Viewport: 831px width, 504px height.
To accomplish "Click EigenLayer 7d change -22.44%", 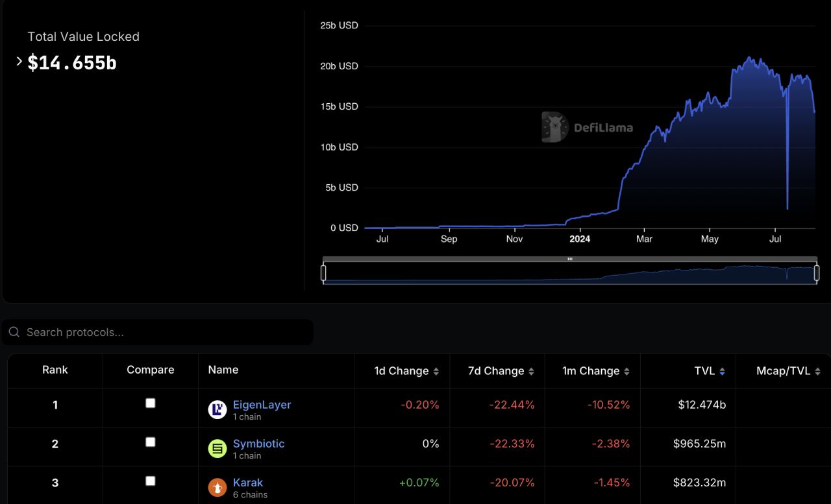I will click(x=512, y=405).
